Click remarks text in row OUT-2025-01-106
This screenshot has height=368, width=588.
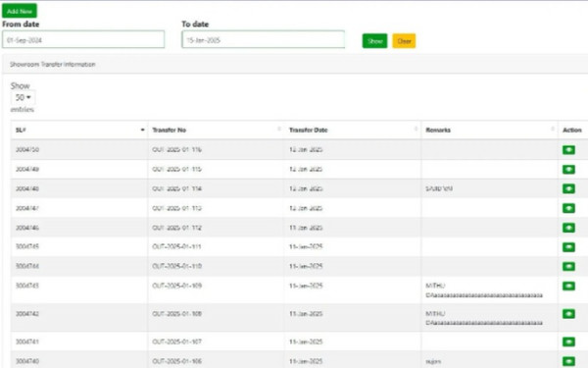[x=433, y=361]
